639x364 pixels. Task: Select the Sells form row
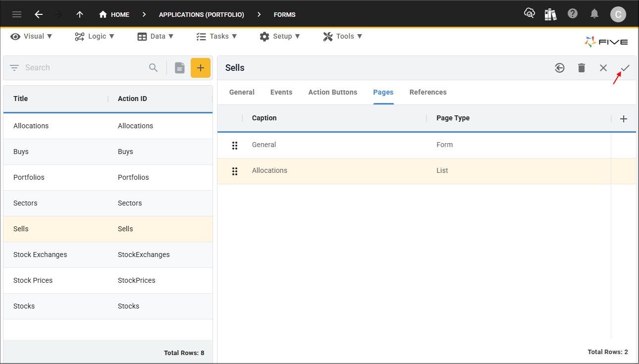(108, 229)
